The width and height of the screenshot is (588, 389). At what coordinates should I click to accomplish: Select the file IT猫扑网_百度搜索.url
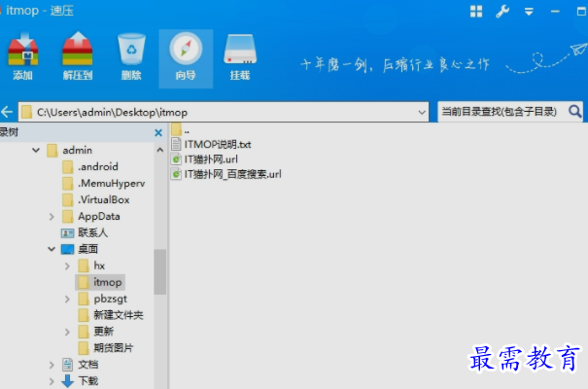tap(226, 174)
